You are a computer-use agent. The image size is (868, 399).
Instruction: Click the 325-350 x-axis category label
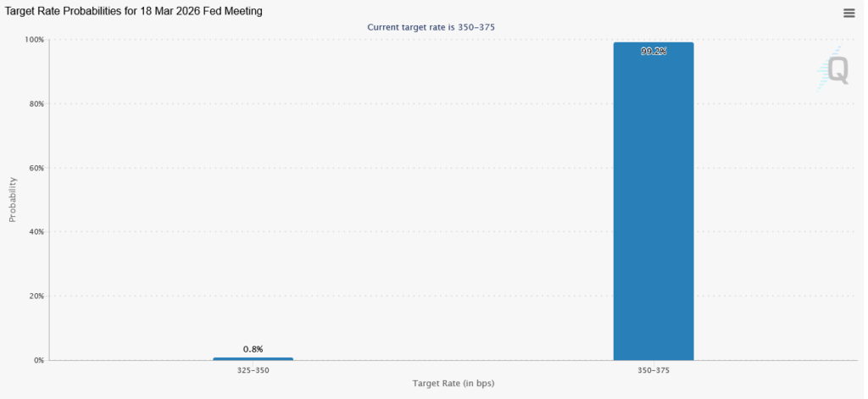point(253,370)
